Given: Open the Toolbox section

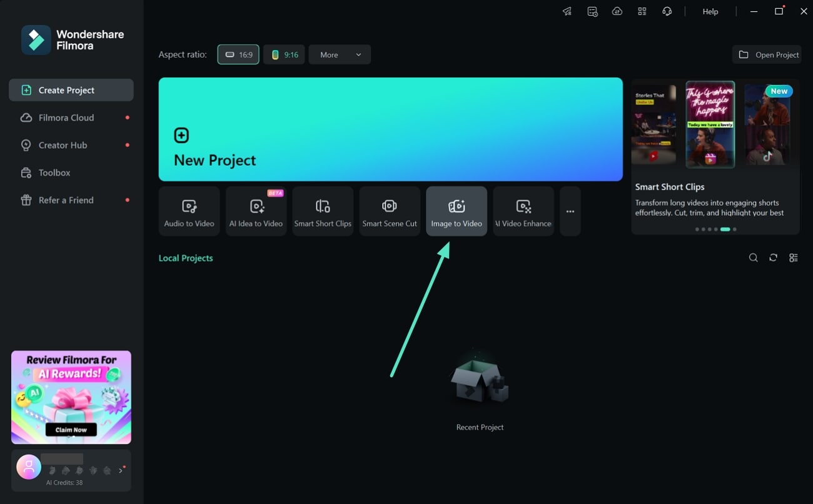Looking at the screenshot, I should coord(71,173).
